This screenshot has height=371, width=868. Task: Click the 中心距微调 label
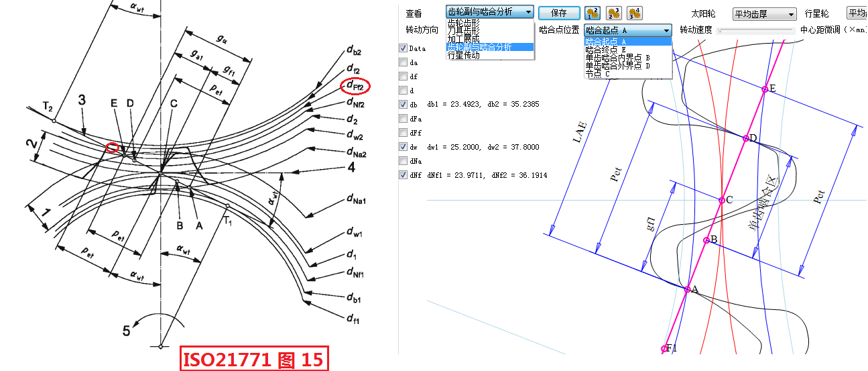pos(820,30)
